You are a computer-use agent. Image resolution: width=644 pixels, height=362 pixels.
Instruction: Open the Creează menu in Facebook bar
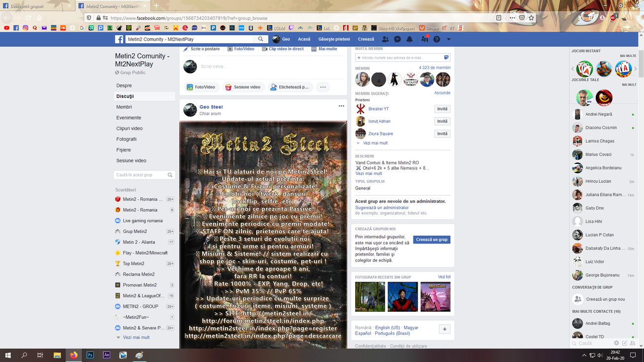click(x=366, y=39)
